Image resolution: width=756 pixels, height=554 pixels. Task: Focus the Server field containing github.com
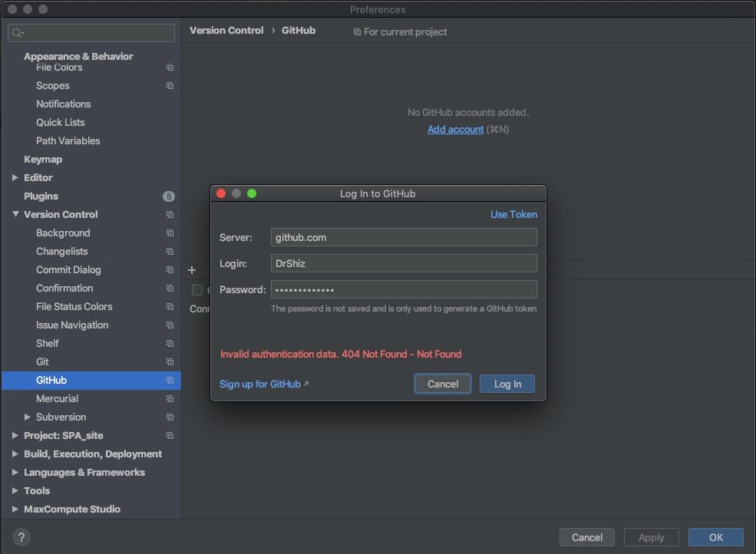404,237
